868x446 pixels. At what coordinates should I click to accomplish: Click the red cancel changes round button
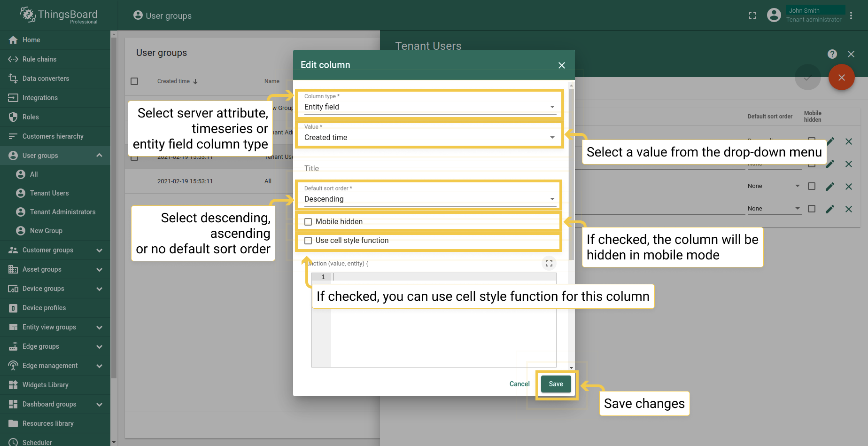point(841,78)
